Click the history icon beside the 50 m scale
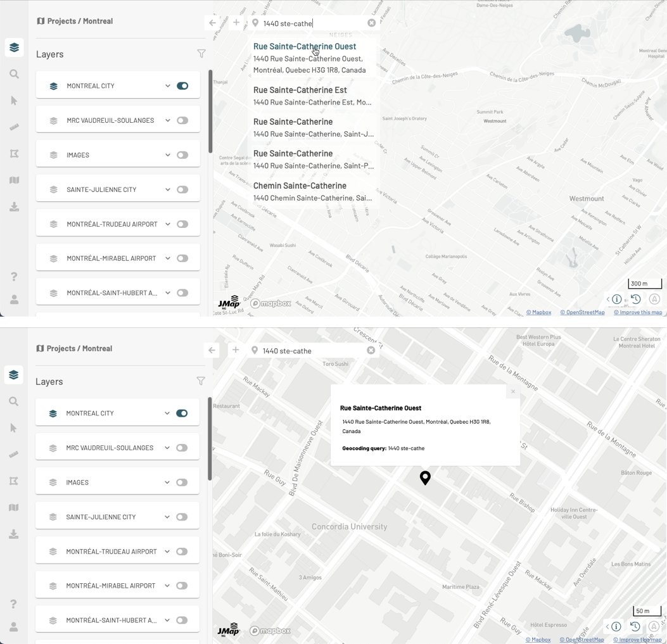Screen dimensions: 667x644 [635, 626]
